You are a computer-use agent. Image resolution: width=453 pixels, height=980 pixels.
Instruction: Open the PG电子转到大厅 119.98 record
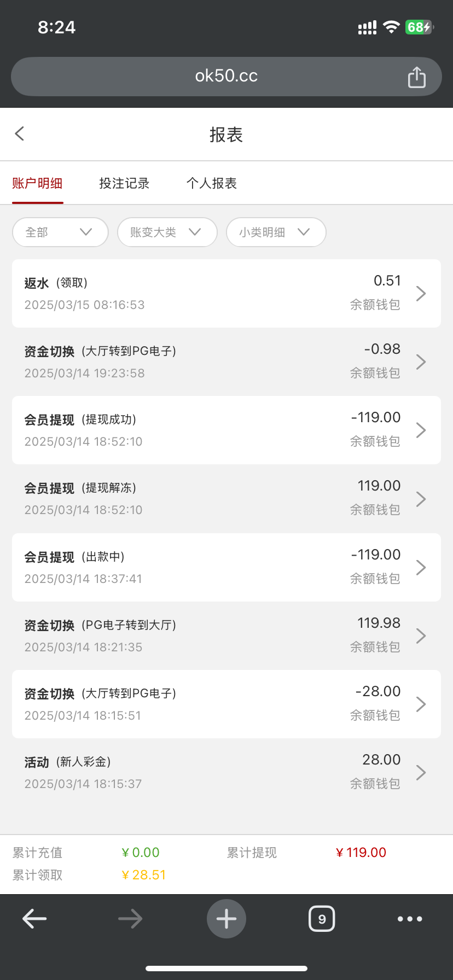226,635
